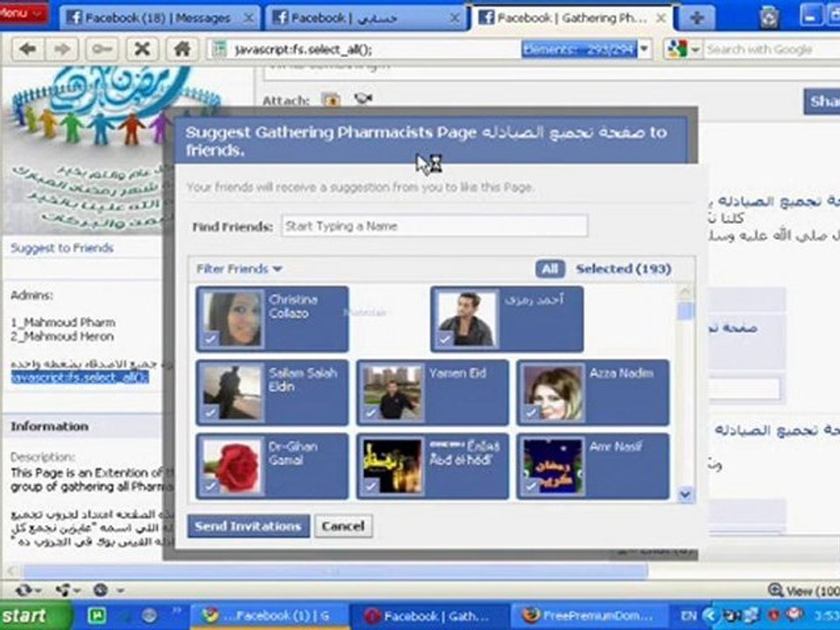
Task: Click the Attach photo icon
Action: click(331, 100)
